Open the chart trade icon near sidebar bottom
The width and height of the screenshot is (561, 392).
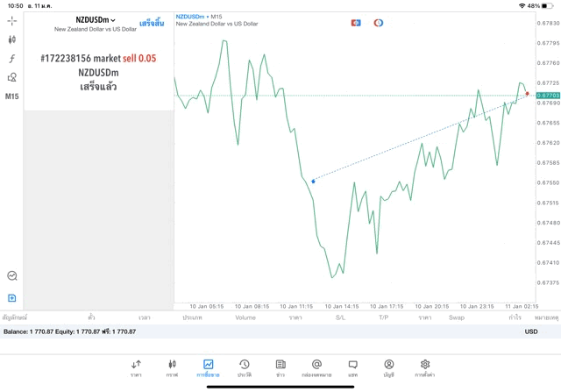click(12, 276)
